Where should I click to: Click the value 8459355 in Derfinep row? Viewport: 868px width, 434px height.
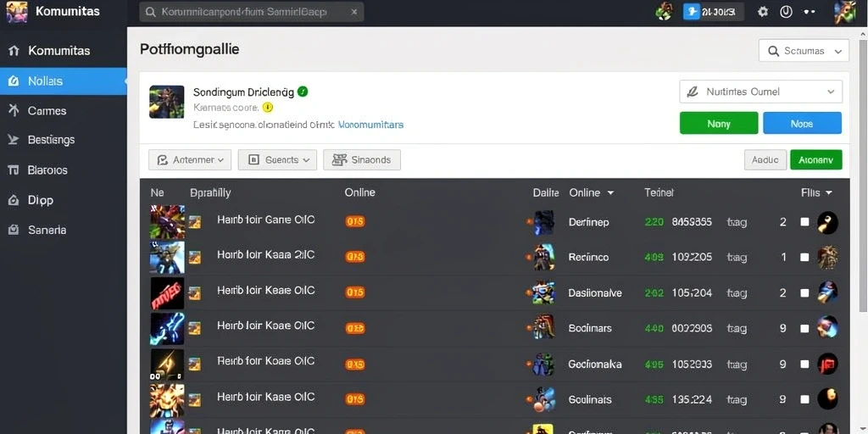click(x=692, y=223)
